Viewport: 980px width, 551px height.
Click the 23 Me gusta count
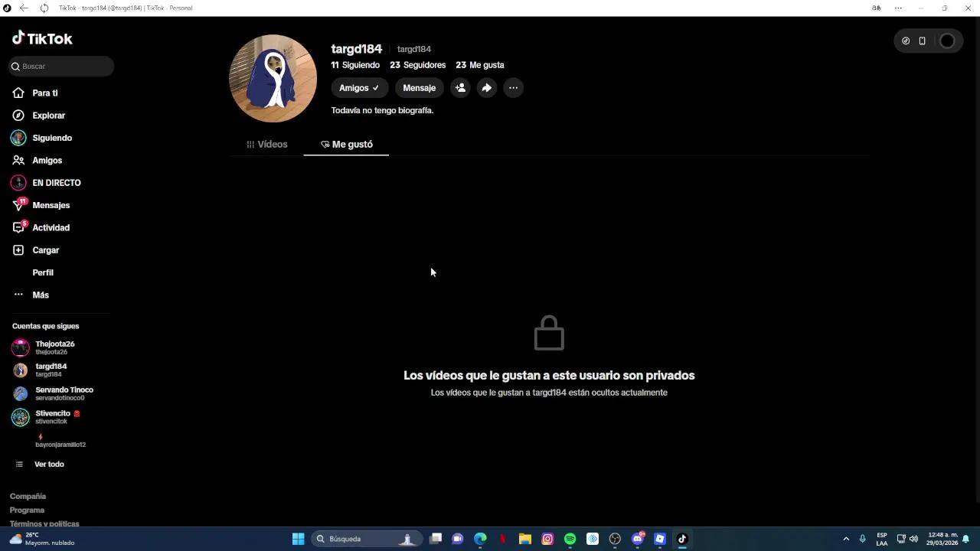coord(480,65)
